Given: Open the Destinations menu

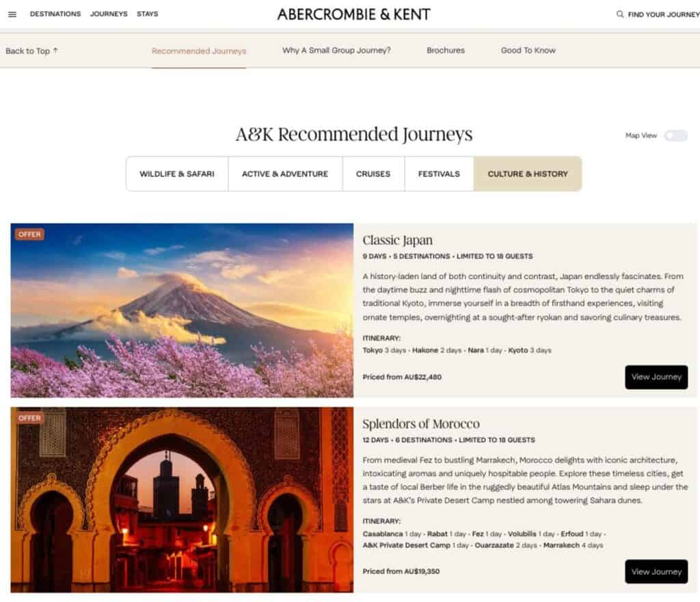Looking at the screenshot, I should pyautogui.click(x=55, y=14).
